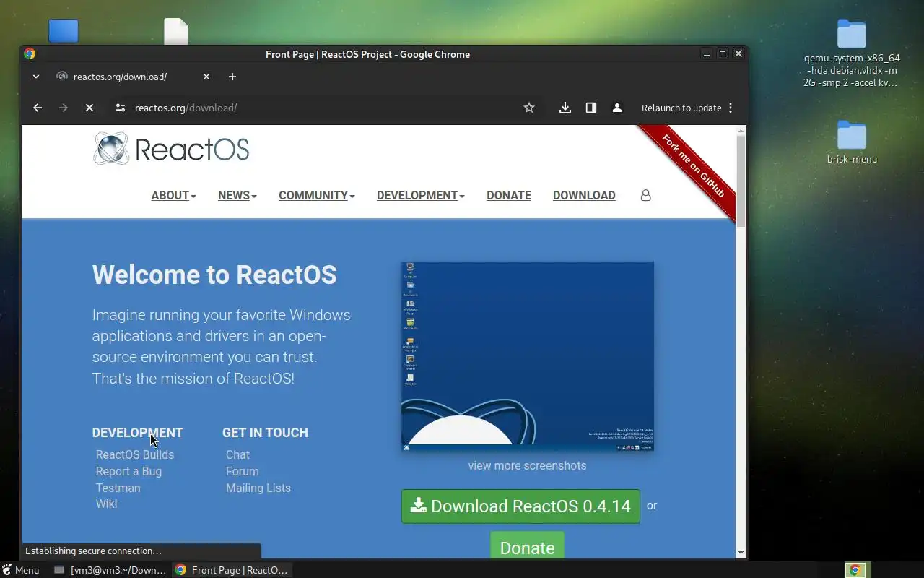Viewport: 924px width, 578px height.
Task: Open site information icon beside the URL
Action: coord(121,108)
